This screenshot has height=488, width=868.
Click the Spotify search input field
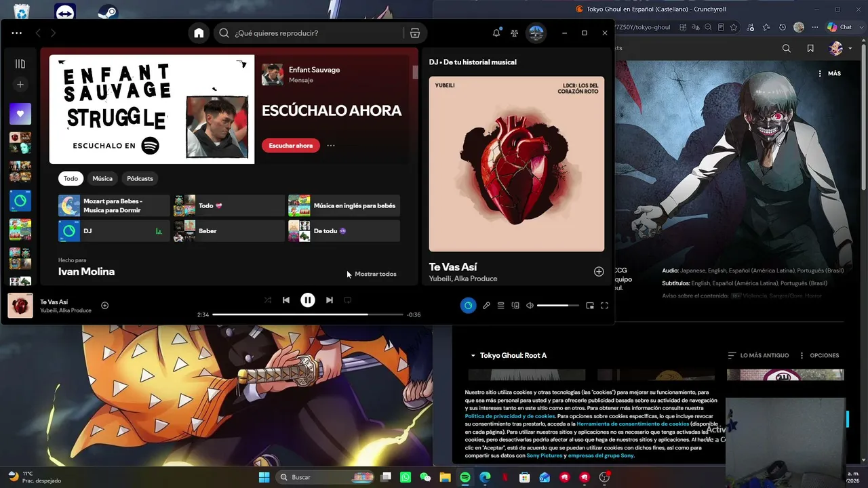[309, 33]
